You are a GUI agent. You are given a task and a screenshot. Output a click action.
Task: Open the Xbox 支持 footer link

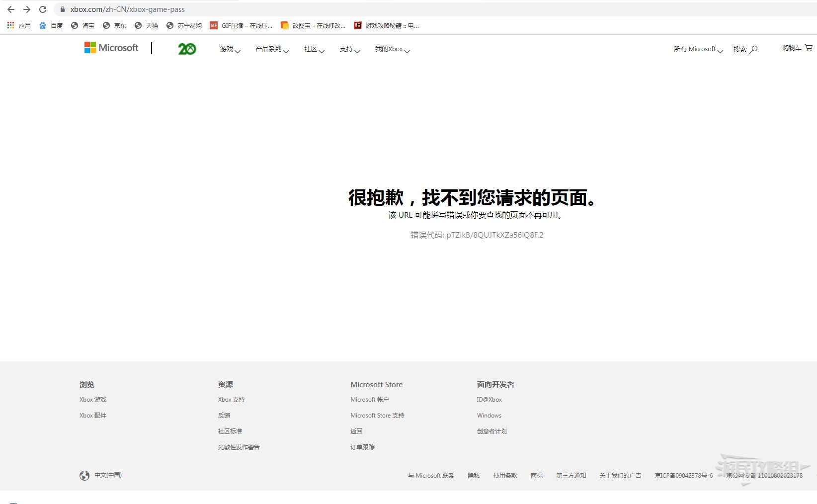[231, 400]
